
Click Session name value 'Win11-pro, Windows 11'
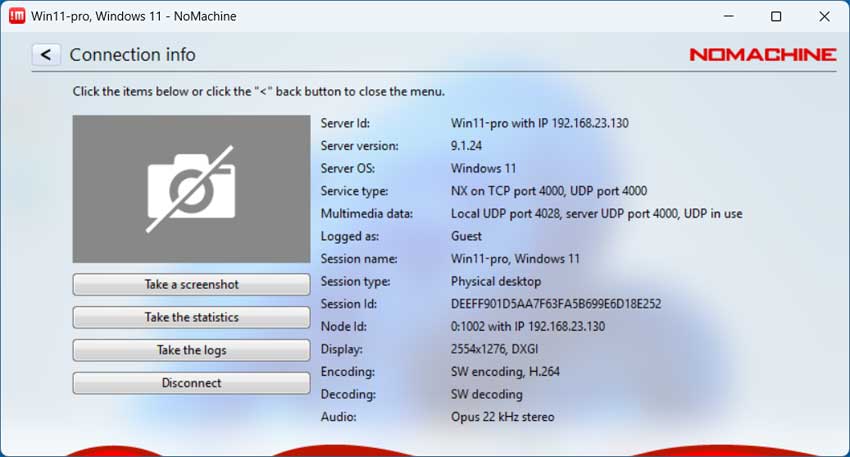515,259
